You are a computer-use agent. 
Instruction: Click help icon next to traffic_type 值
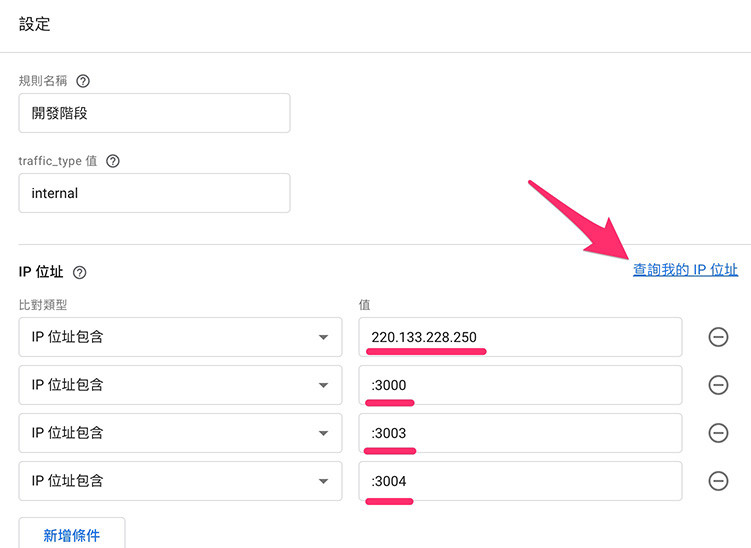pos(113,161)
